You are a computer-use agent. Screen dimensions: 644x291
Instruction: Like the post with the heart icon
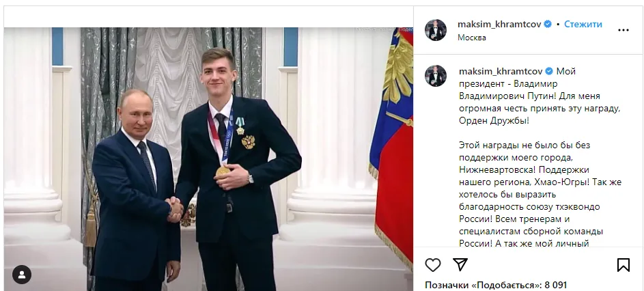(432, 264)
